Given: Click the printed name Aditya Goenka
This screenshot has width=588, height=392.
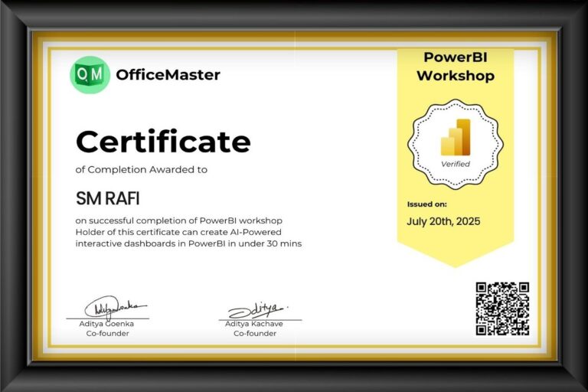Looking at the screenshot, I should [x=106, y=324].
